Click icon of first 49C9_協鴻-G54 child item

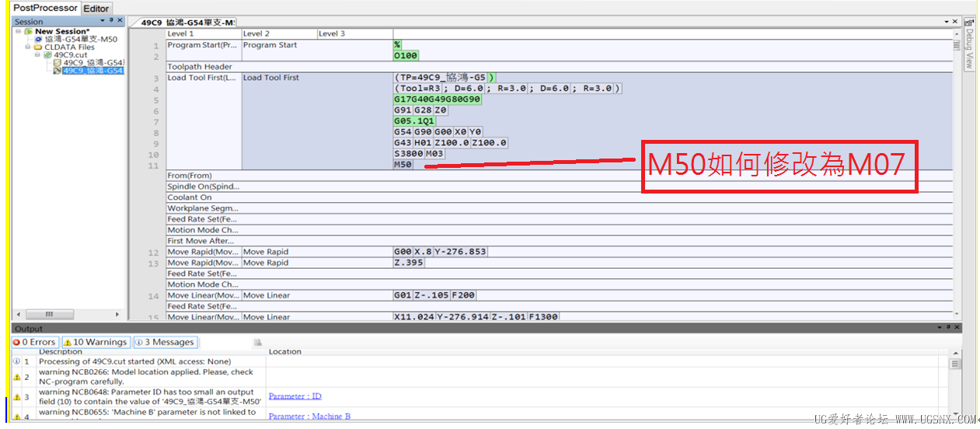[x=57, y=62]
